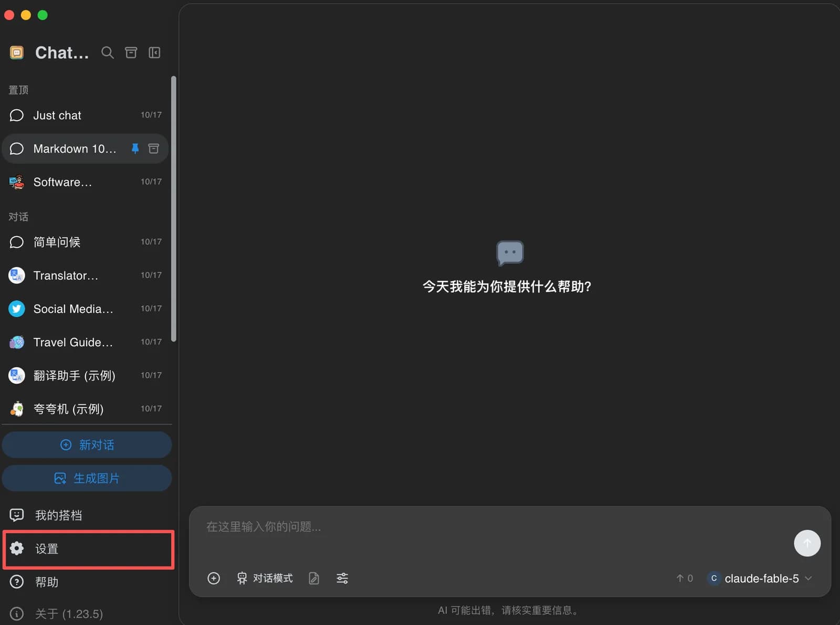Viewport: 840px width, 625px height.
Task: Select the Markdown 10… conversation
Action: pyautogui.click(x=86, y=149)
